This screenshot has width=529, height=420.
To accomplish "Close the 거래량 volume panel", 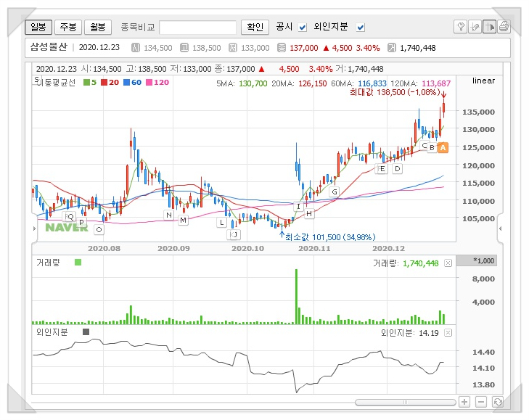I will coord(448,263).
